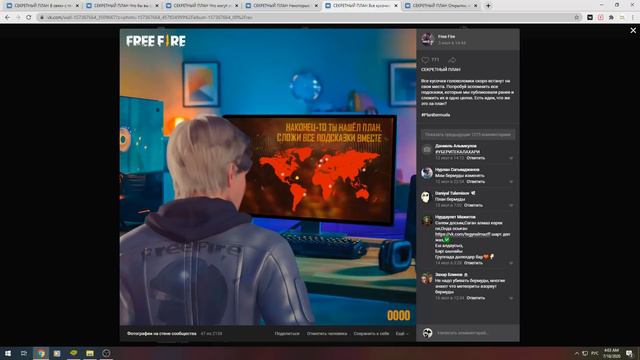Open a new browser tab

[x=488, y=6]
